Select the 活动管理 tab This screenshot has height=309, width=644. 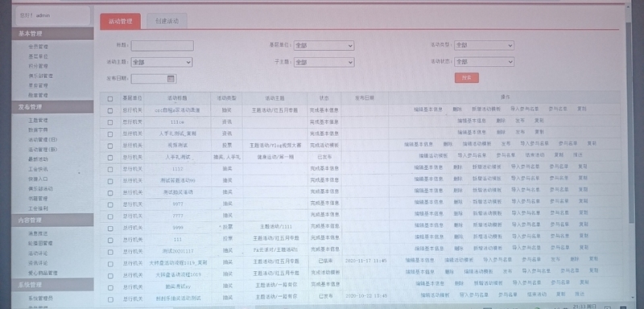120,22
